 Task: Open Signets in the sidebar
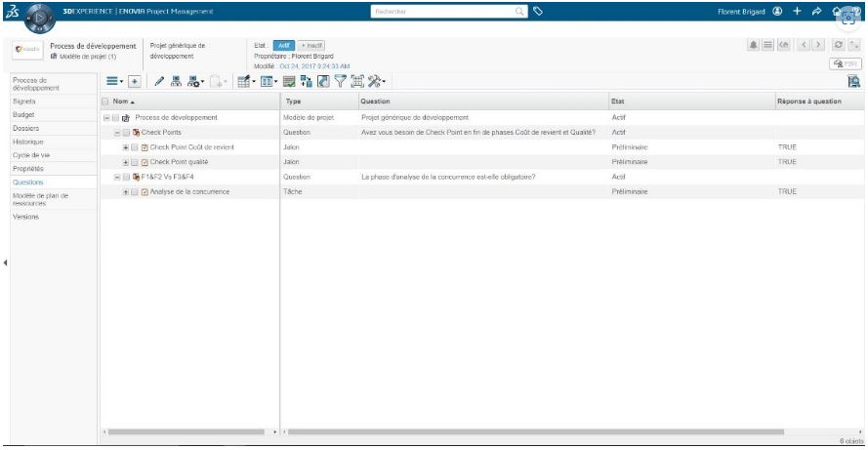[23, 102]
